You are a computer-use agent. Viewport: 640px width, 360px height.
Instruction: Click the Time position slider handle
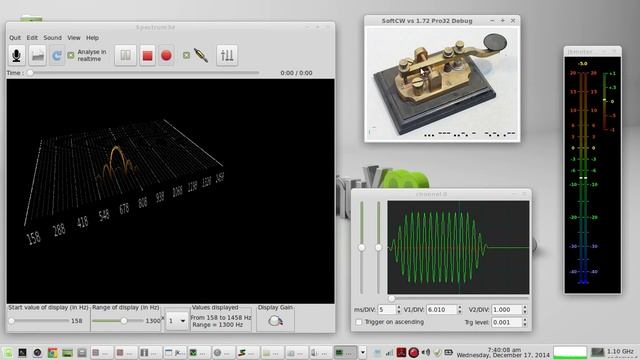(30, 73)
